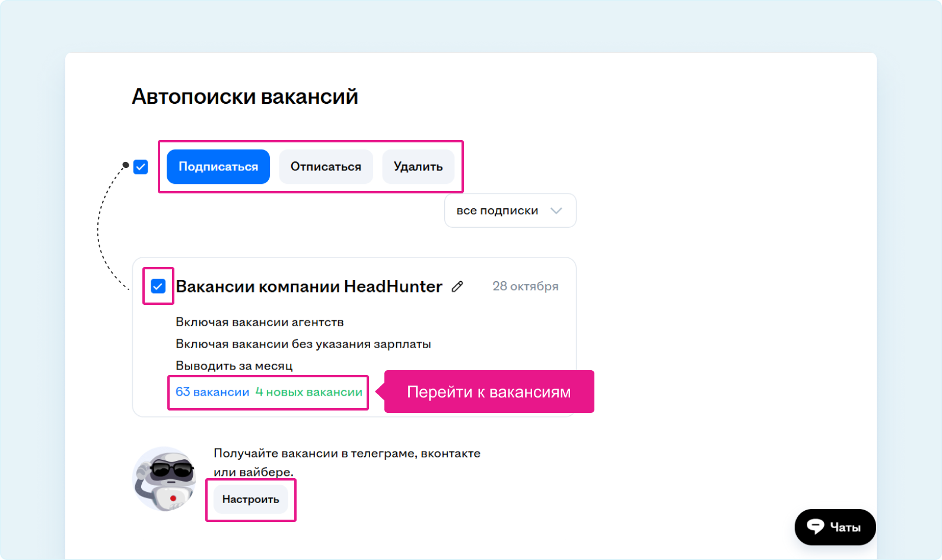The image size is (942, 560).
Task: Click the Включая вакансии агентств line
Action: 259,322
